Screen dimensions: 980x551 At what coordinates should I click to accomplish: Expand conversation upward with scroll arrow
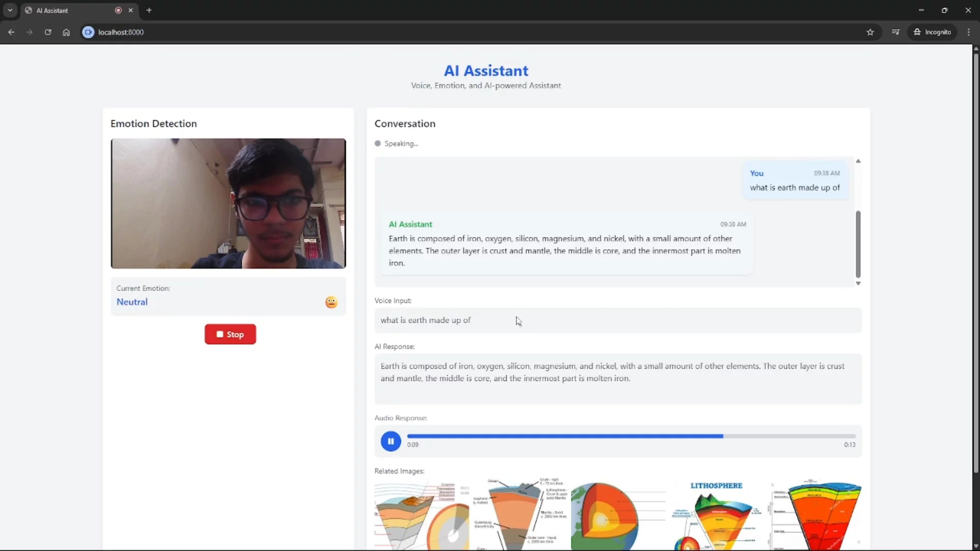(858, 161)
